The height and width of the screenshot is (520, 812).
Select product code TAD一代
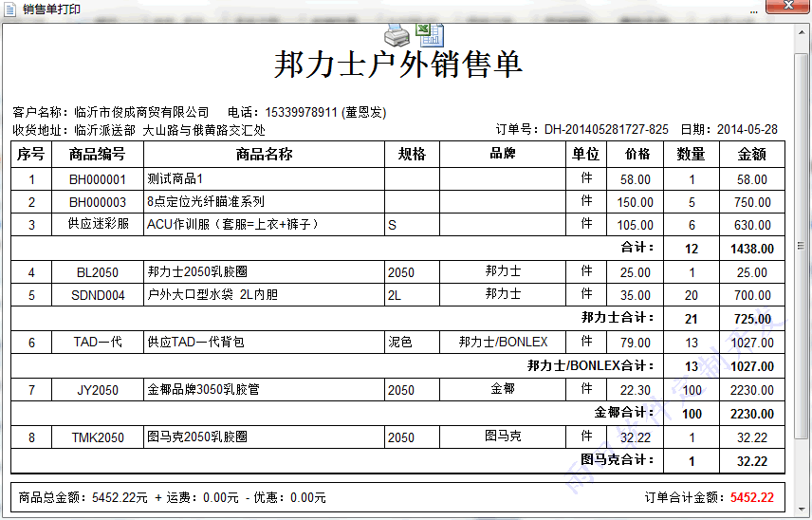98,343
